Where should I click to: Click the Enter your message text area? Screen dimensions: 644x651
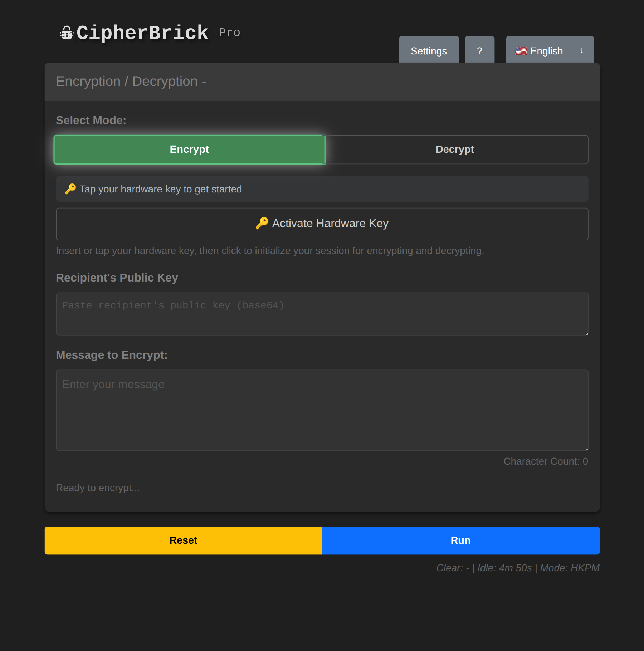tap(322, 410)
